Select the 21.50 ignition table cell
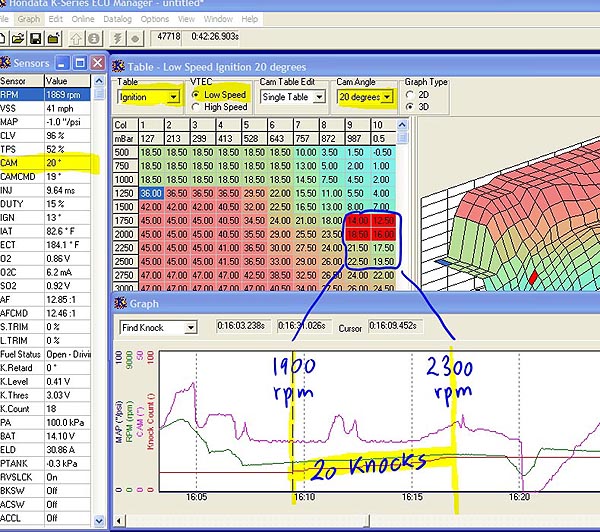The image size is (600, 532). coord(357,248)
